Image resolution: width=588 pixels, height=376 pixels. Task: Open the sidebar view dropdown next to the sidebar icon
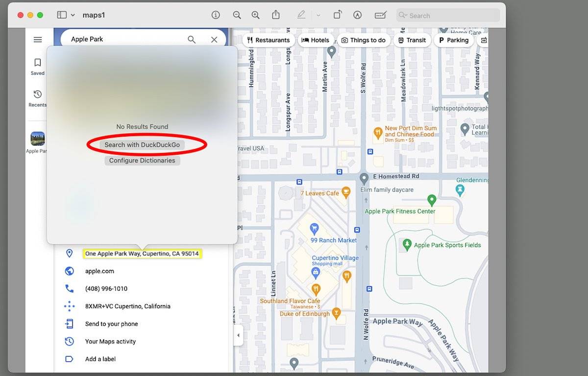[73, 15]
